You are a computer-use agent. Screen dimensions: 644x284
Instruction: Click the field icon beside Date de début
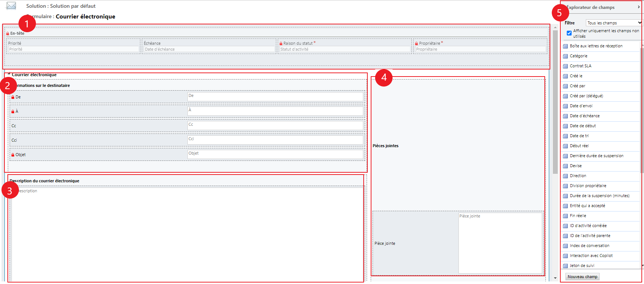565,126
